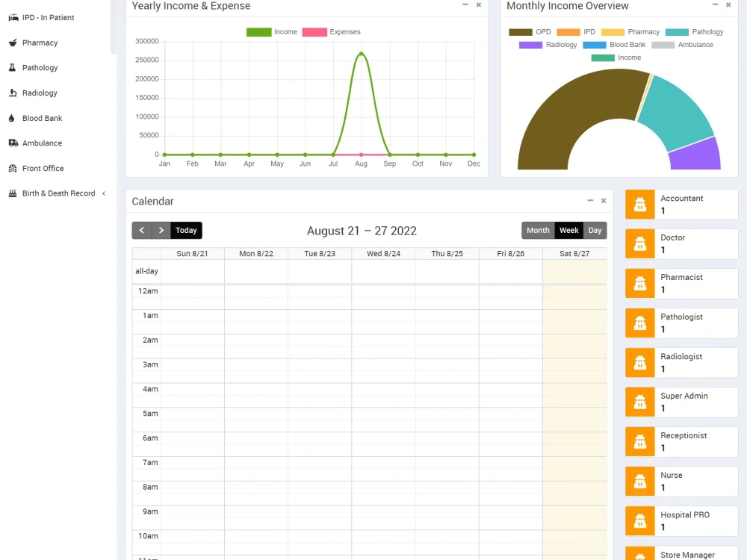
Task: Toggle OPD legend in monthly overview
Action: [x=530, y=32]
